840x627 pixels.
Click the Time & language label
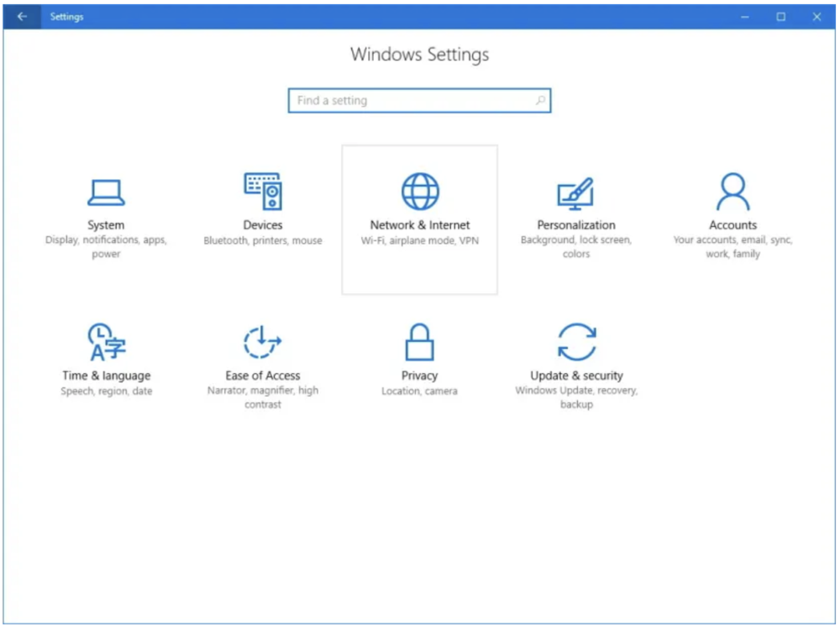(107, 376)
